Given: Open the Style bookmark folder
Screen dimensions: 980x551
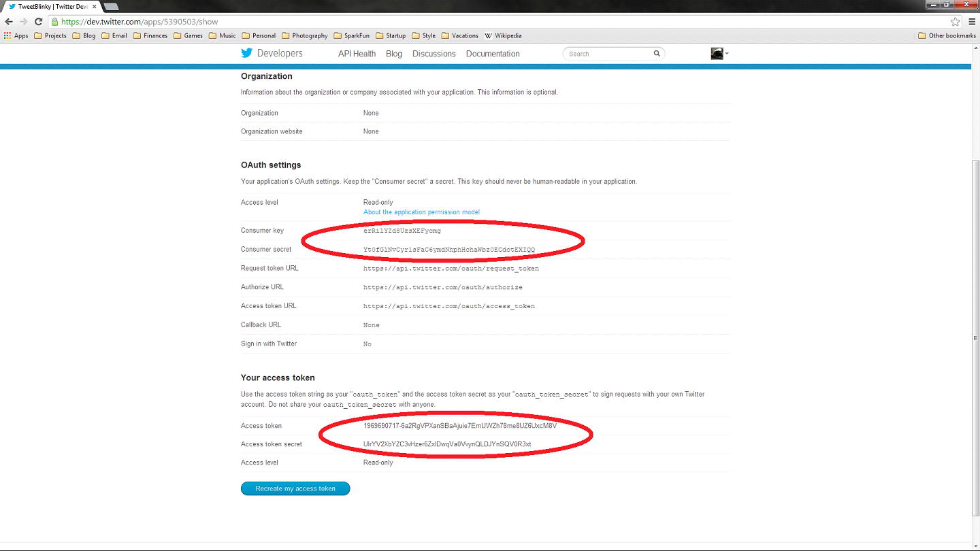Looking at the screenshot, I should 423,35.
